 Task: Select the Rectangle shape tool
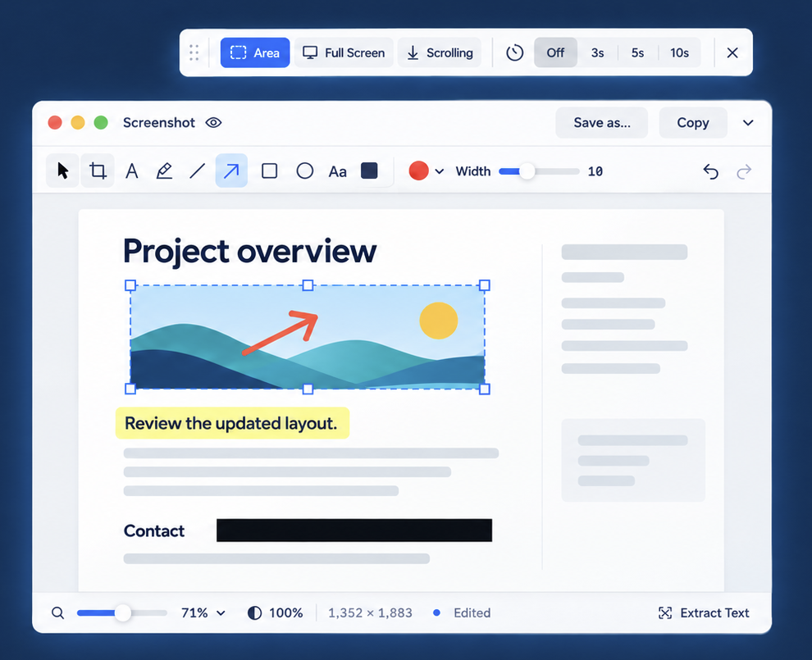tap(269, 171)
